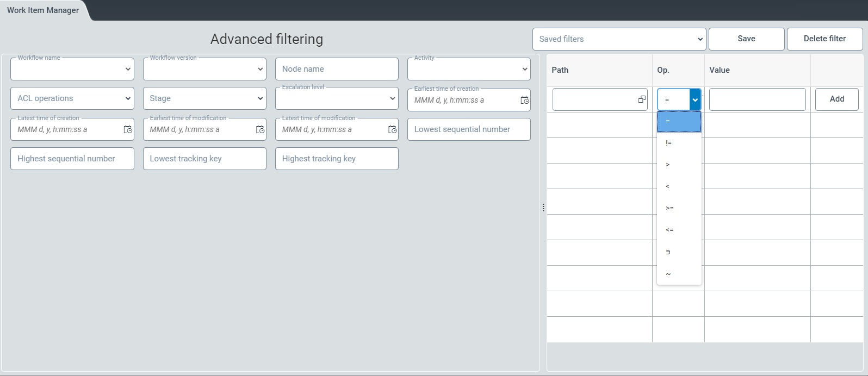868x376 pixels.
Task: Switch to Work Item Manager tab
Action: [x=43, y=10]
